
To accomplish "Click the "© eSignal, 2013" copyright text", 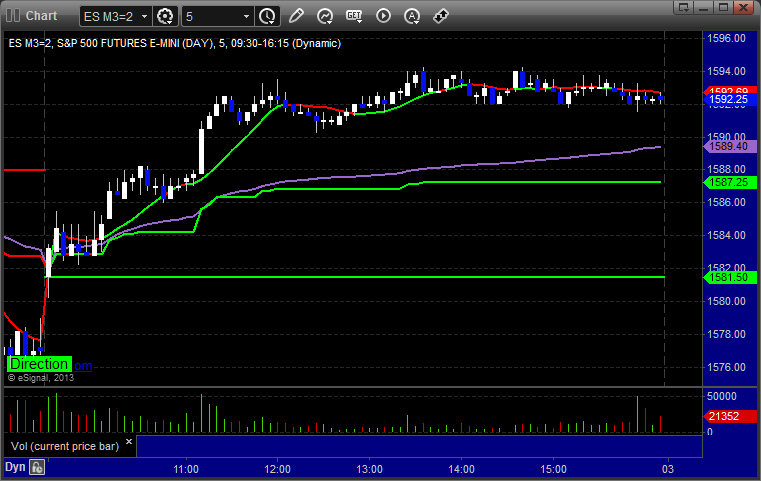I will click(x=41, y=378).
